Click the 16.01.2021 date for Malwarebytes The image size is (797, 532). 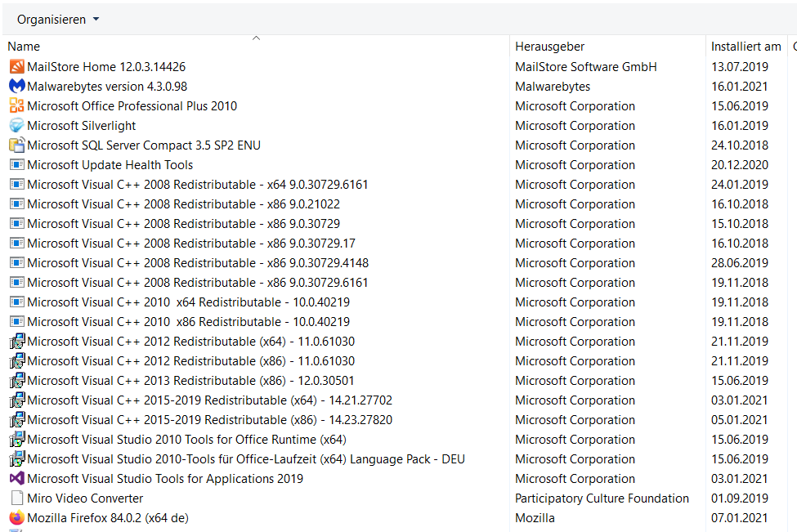point(739,87)
